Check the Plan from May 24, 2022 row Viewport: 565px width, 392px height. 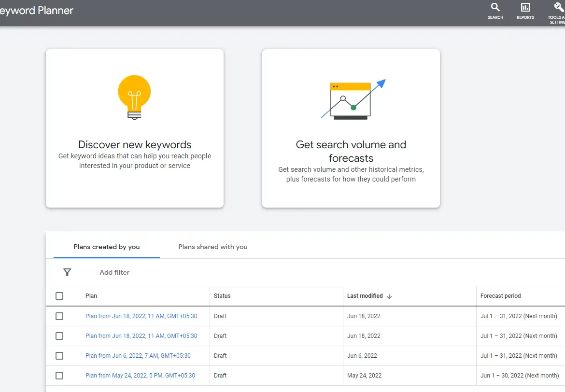tap(59, 376)
